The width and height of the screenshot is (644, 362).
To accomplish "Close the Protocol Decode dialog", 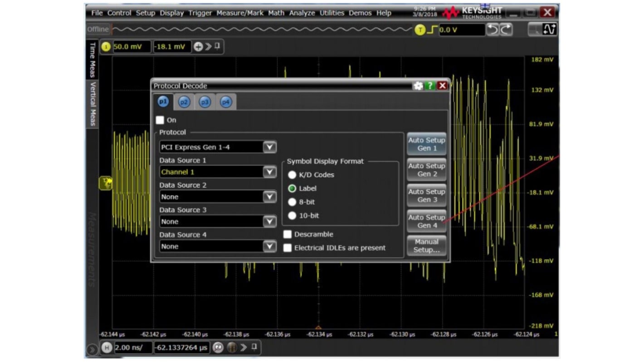I will pyautogui.click(x=442, y=86).
